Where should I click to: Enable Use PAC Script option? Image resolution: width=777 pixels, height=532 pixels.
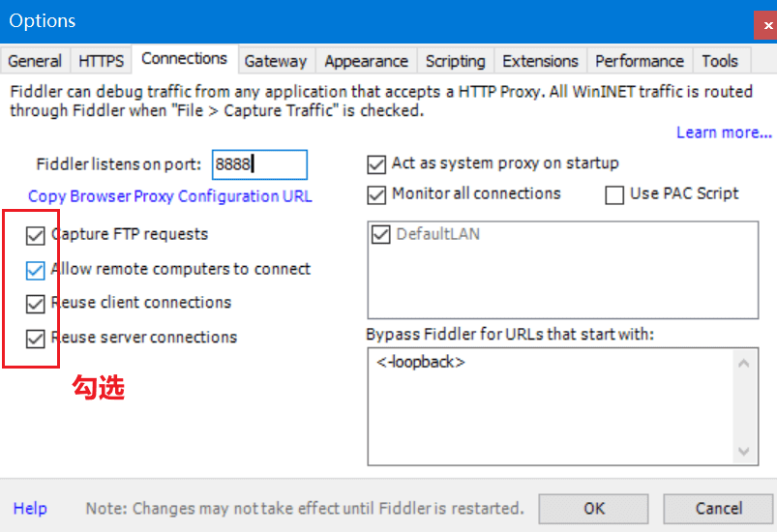coord(614,194)
